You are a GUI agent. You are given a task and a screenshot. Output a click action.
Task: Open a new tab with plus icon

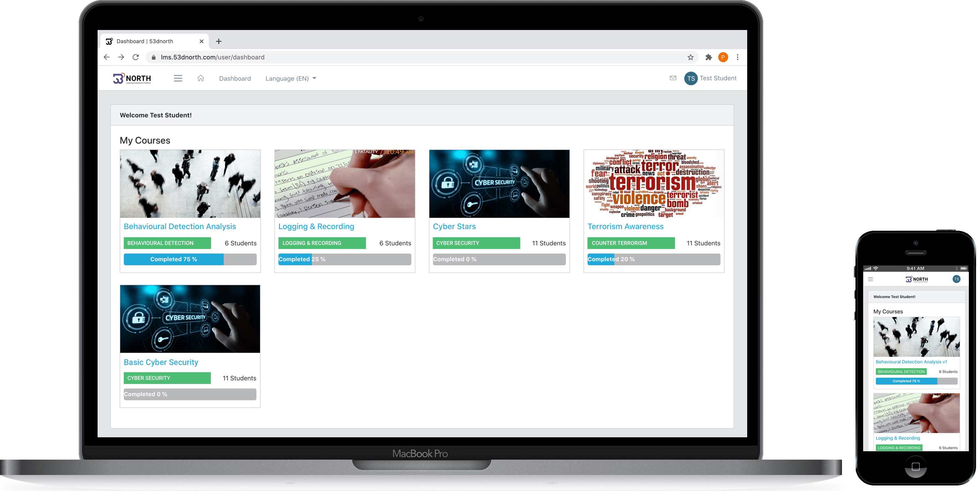point(219,41)
